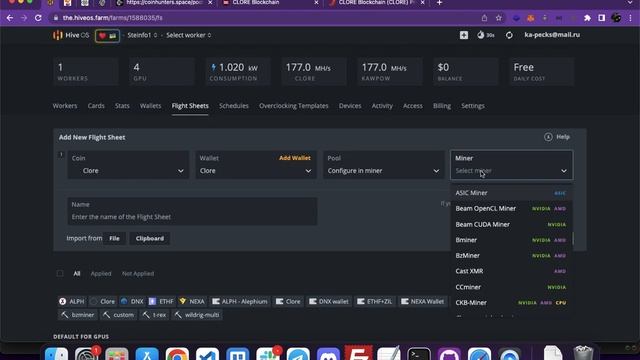Screen dimensions: 640x360
Task: Open the browser three-dot menu
Action: (x=631, y=18)
